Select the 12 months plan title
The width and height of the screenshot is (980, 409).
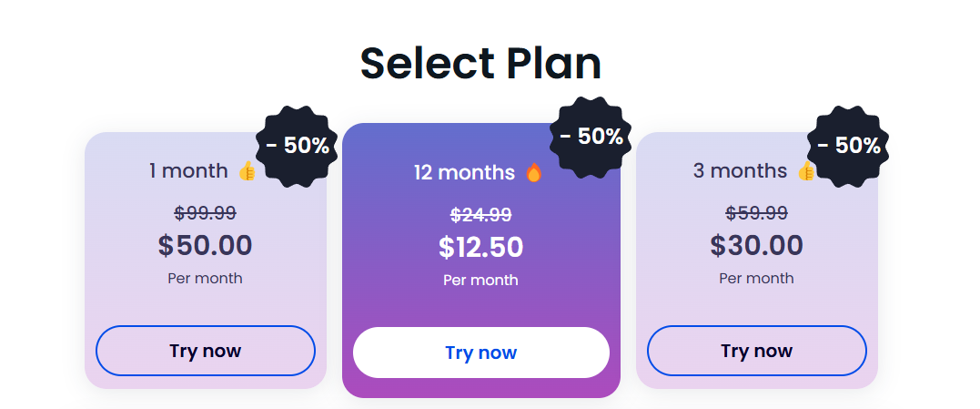464,172
